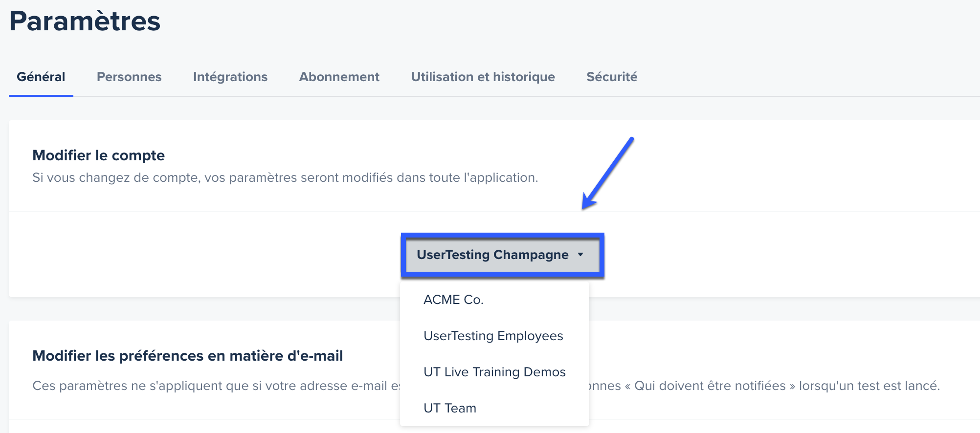The width and height of the screenshot is (980, 433).
Task: Open the Personnes tab
Action: (129, 77)
